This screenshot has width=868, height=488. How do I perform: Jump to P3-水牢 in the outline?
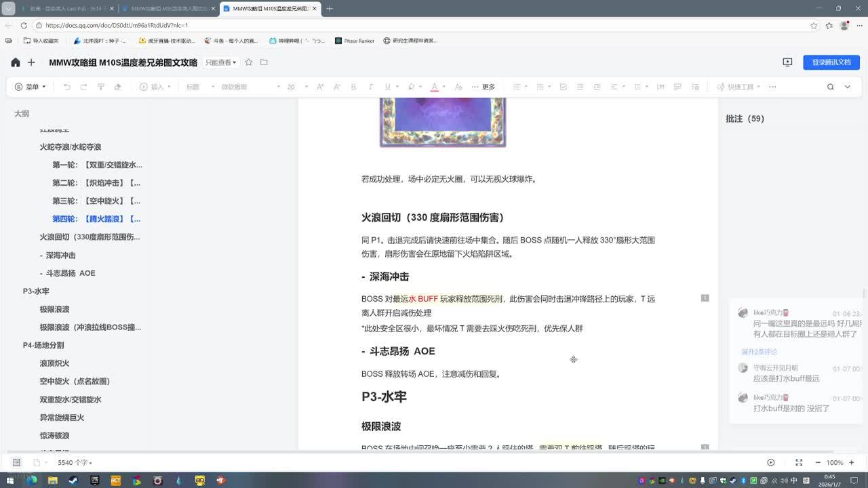point(36,291)
